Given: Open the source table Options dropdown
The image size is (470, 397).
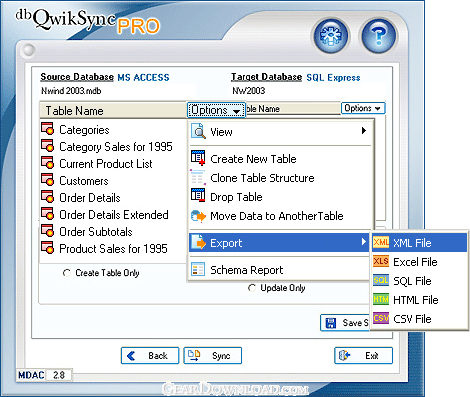Looking at the screenshot, I should click(216, 110).
